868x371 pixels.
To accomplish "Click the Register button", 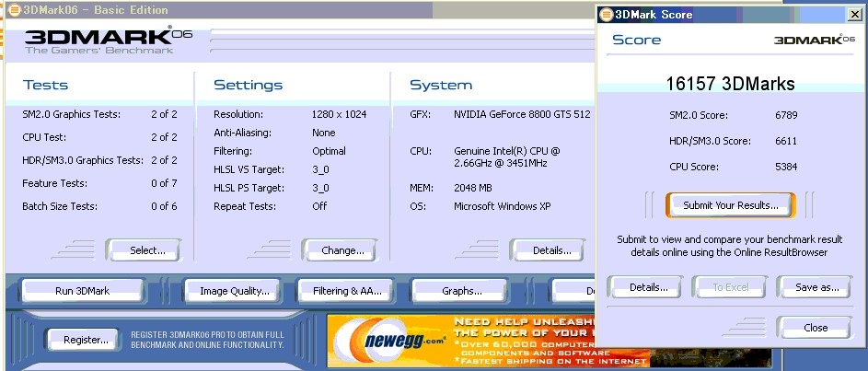I will click(x=86, y=340).
